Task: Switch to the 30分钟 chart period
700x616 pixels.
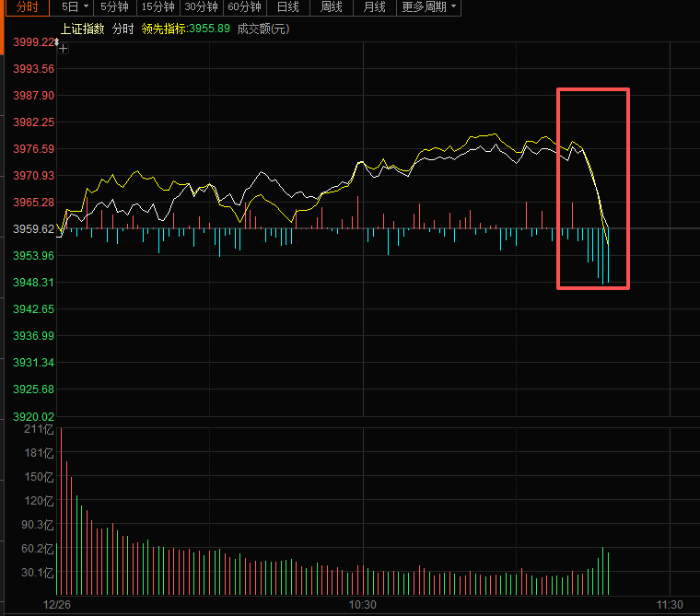Action: (x=201, y=7)
